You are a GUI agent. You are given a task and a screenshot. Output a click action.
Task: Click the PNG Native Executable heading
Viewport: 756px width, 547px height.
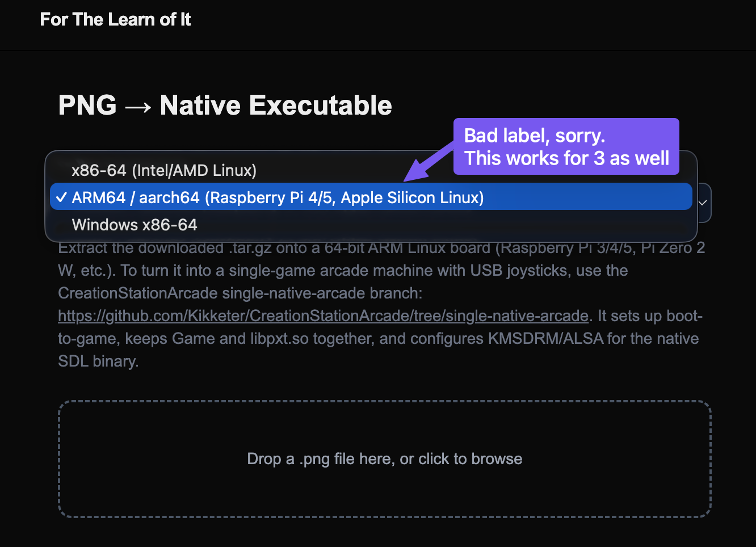point(225,106)
